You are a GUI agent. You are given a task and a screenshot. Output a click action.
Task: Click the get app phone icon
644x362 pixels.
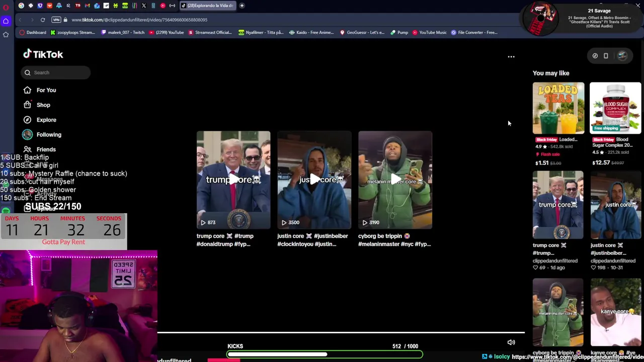click(606, 56)
